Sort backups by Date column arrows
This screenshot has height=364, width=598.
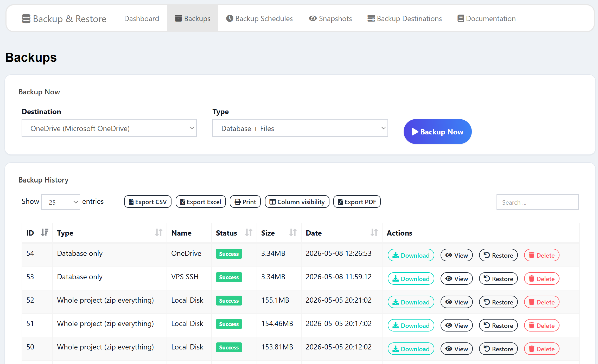(x=374, y=232)
